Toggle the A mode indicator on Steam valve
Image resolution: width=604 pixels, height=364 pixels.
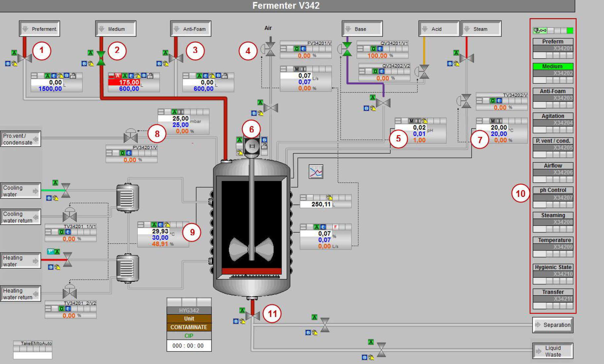pyautogui.click(x=456, y=53)
